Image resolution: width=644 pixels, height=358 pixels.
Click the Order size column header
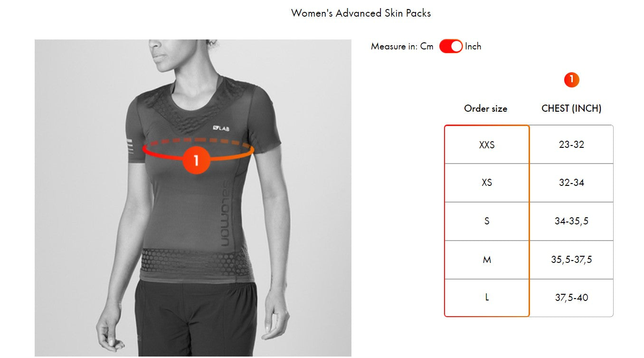485,108
